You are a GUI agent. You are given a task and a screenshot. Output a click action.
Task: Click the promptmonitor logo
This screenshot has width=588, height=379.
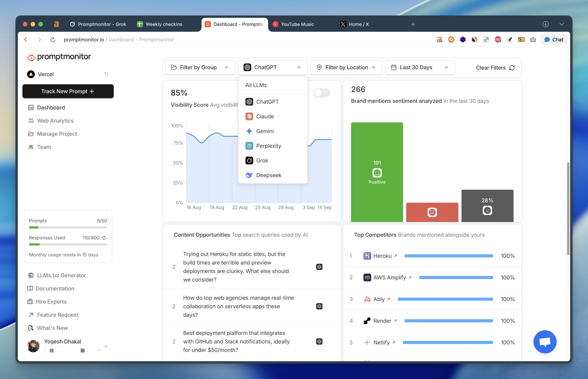(x=59, y=57)
